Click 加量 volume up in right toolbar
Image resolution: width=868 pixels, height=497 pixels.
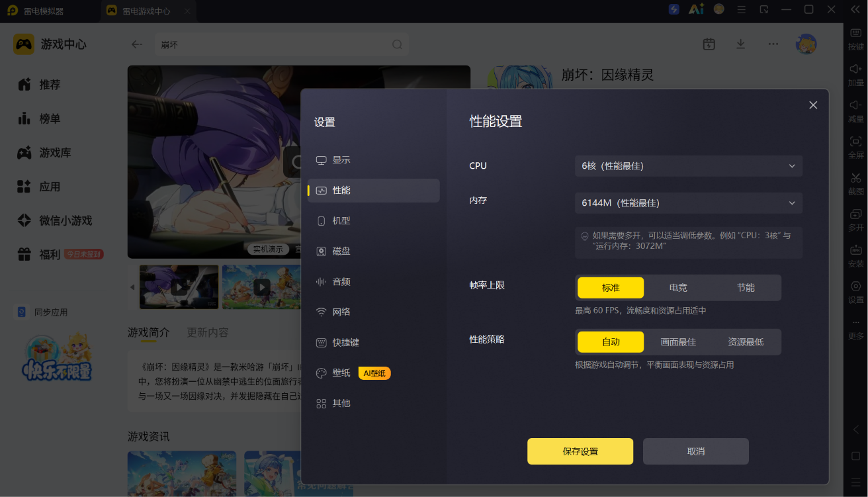[856, 75]
